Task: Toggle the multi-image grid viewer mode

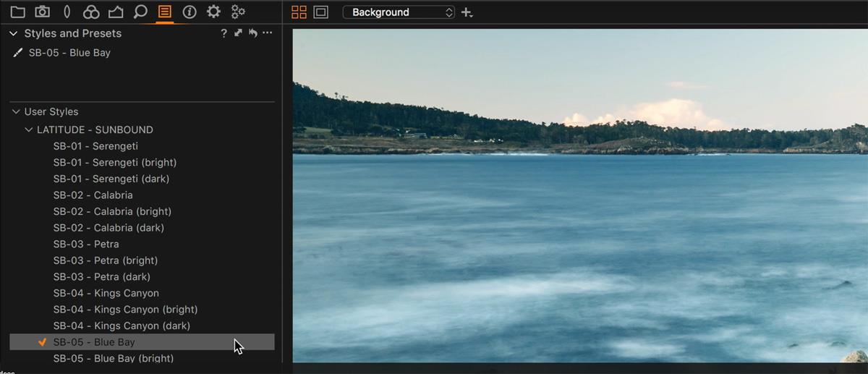Action: pos(299,12)
